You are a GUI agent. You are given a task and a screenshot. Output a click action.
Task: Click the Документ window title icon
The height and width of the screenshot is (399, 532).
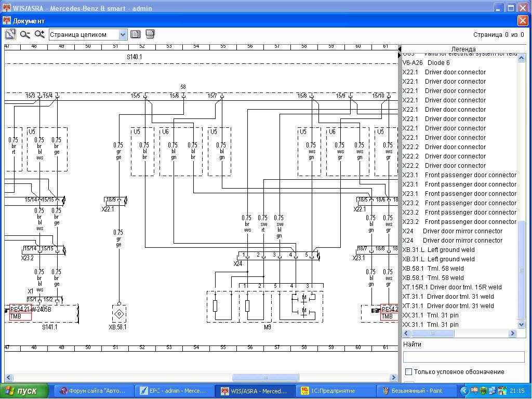(x=6, y=21)
